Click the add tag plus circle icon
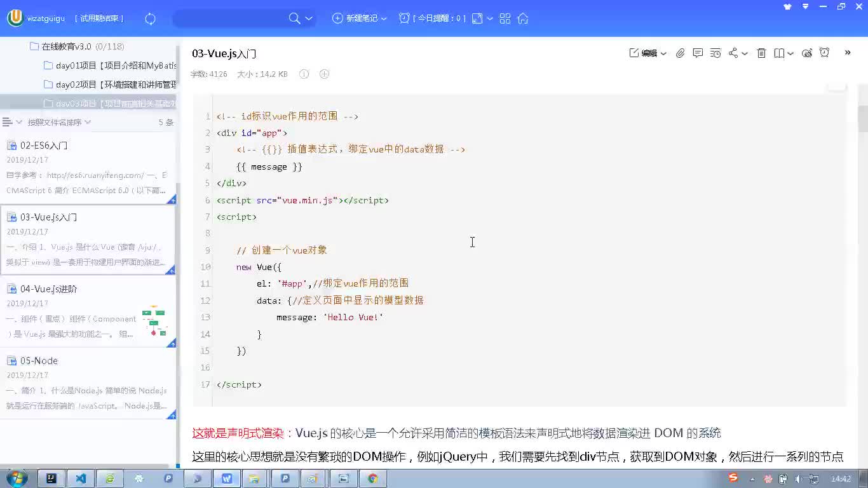 click(324, 74)
